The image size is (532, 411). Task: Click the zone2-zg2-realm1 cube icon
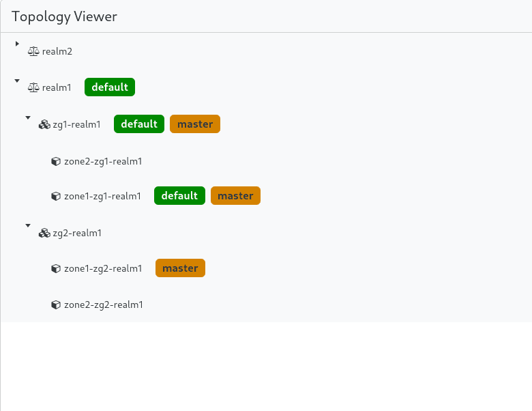pos(56,304)
